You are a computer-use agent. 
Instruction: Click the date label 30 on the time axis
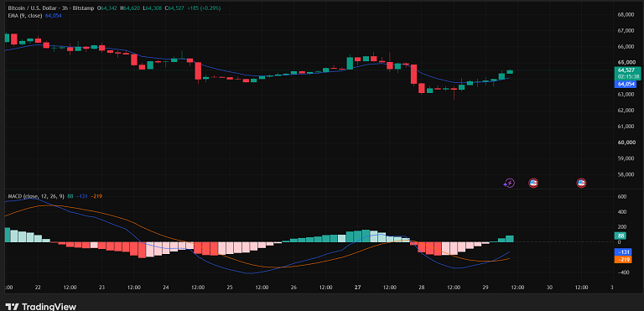tap(549, 288)
